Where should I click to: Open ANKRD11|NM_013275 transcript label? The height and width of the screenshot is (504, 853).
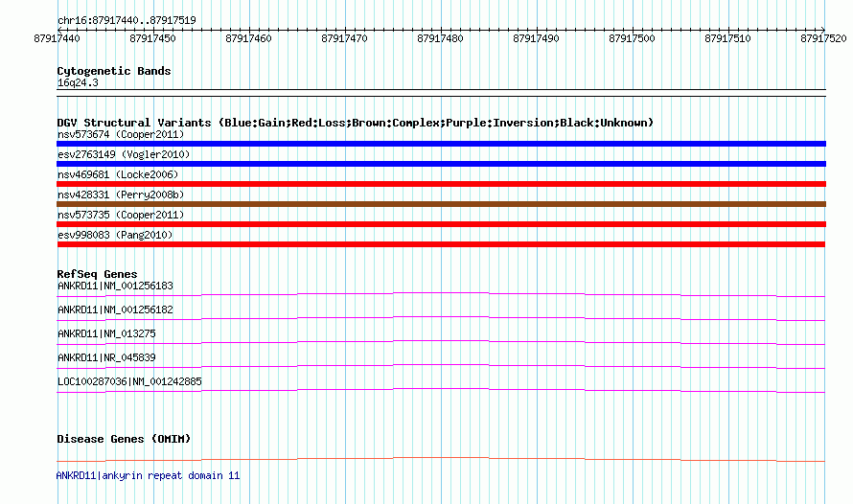pos(106,333)
